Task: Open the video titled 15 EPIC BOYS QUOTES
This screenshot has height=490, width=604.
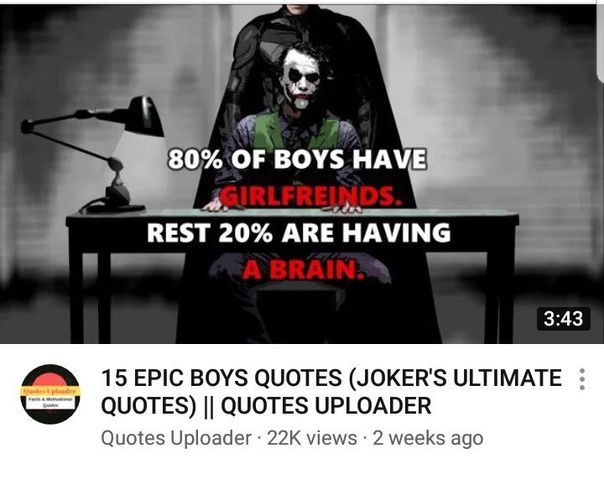Action: [x=331, y=391]
